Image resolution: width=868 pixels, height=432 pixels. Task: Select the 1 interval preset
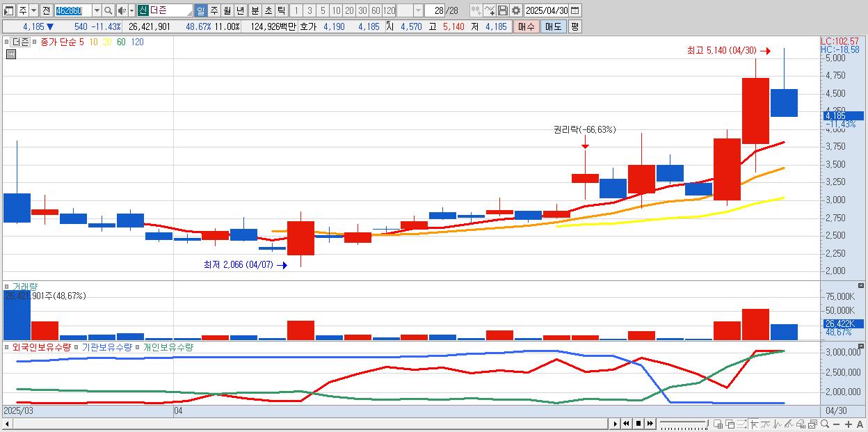(296, 10)
